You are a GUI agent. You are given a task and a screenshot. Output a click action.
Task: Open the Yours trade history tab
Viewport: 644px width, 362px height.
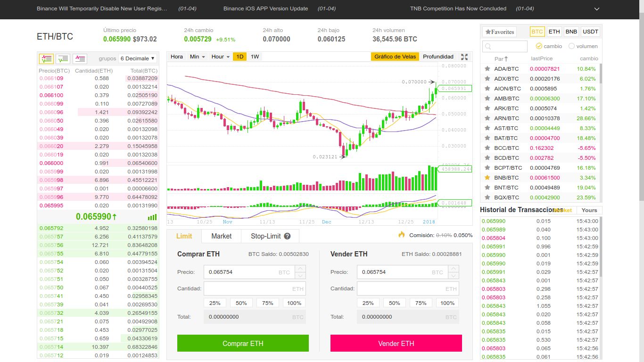point(589,210)
